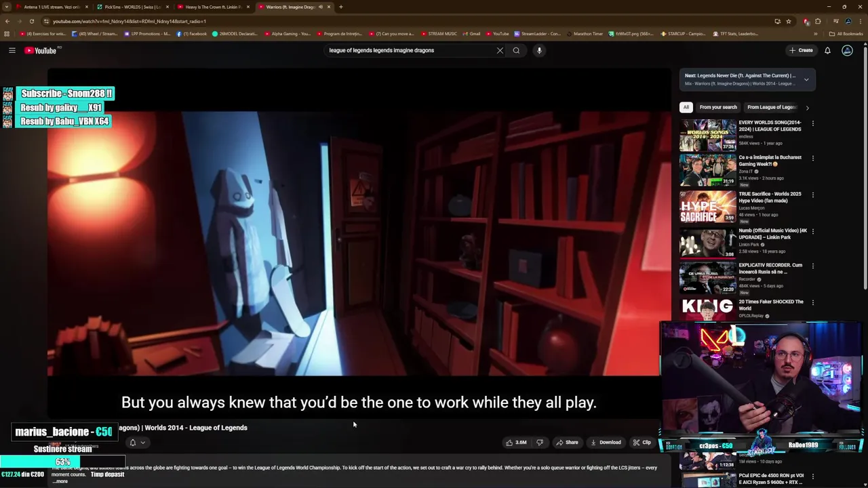Select the 'From League of Legends' chip
The height and width of the screenshot is (488, 868).
pos(772,107)
